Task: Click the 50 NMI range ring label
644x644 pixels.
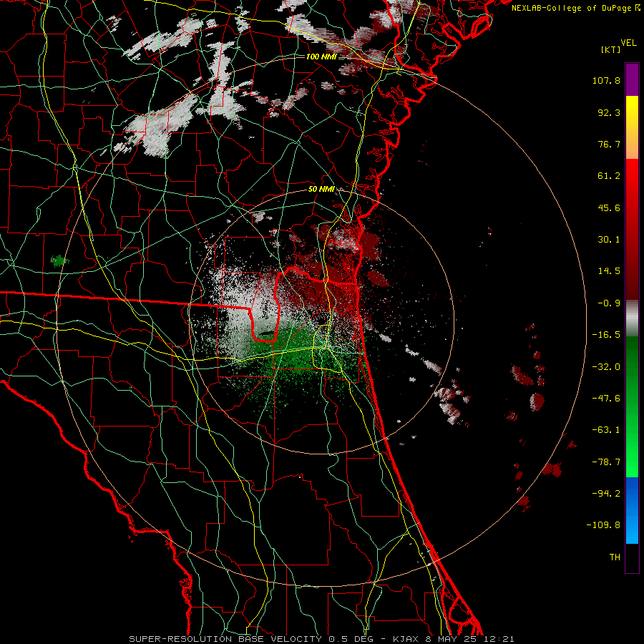Action: click(x=321, y=189)
